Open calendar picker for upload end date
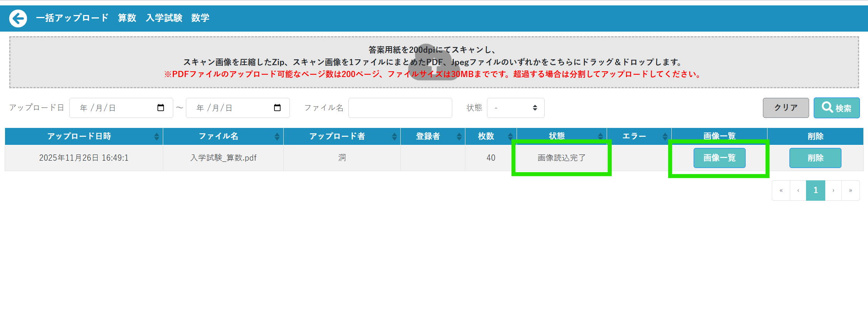The image size is (868, 309). 277,108
